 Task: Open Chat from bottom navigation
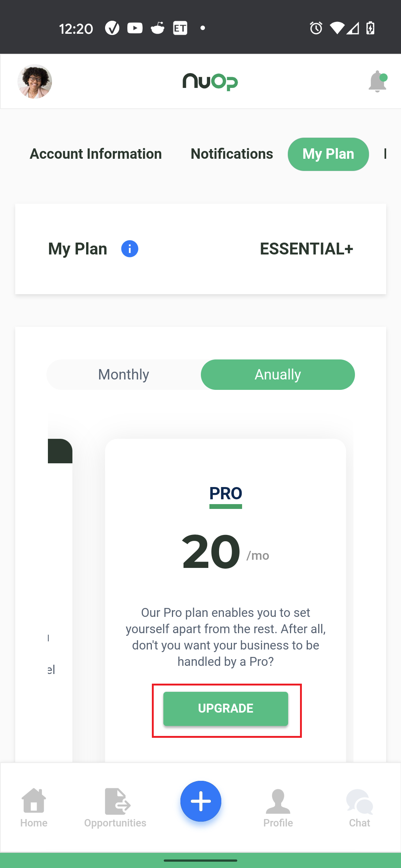tap(359, 808)
